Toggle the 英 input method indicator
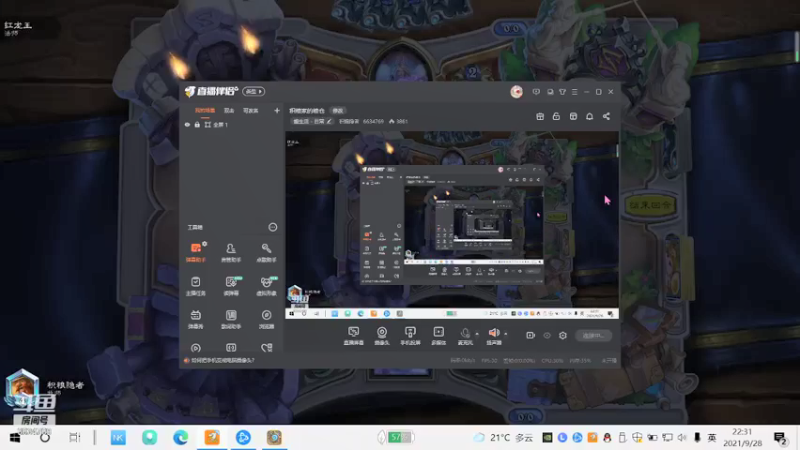This screenshot has height=450, width=800. point(712,438)
